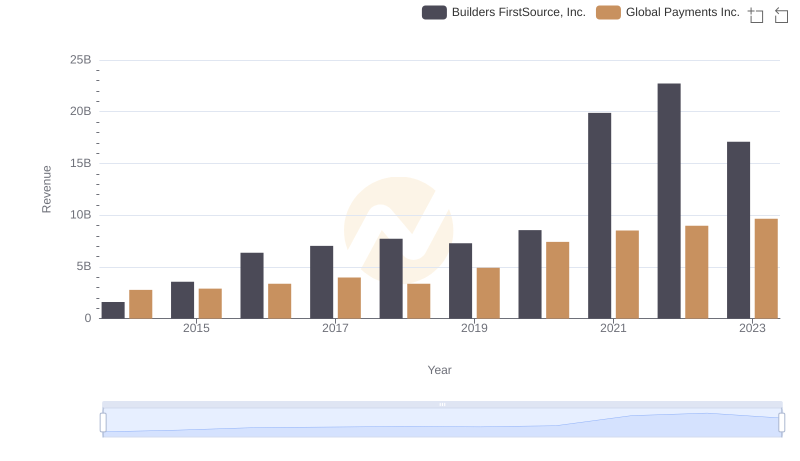
Task: Click the 2023 x-axis label
Action: click(x=753, y=328)
